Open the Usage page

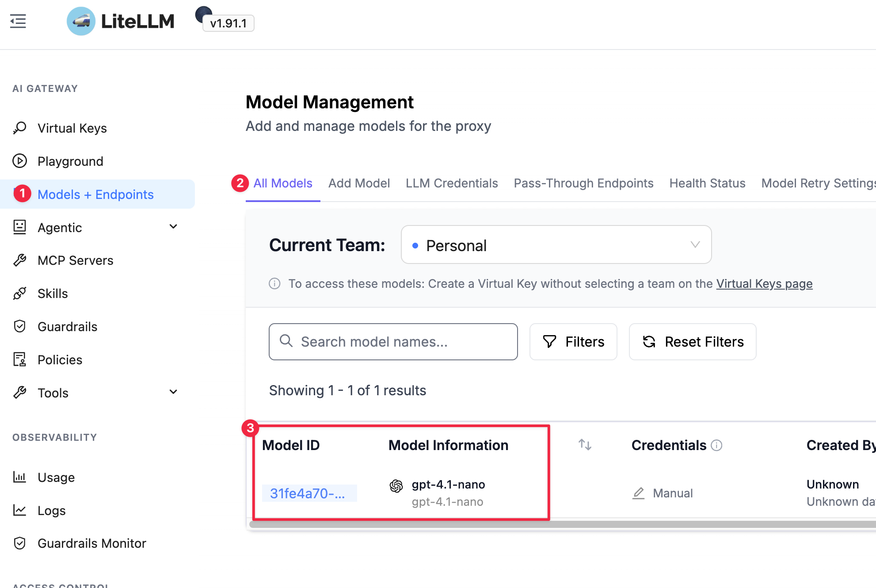[56, 477]
